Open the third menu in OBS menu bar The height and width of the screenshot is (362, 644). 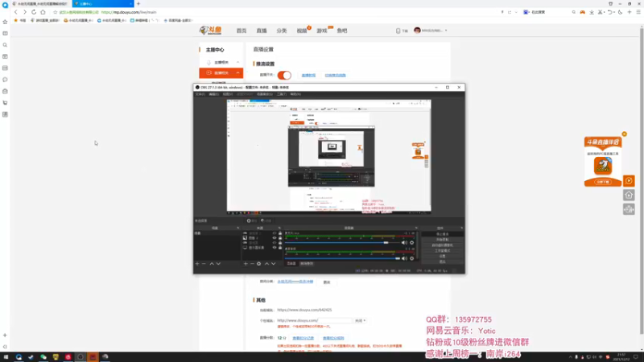point(228,94)
